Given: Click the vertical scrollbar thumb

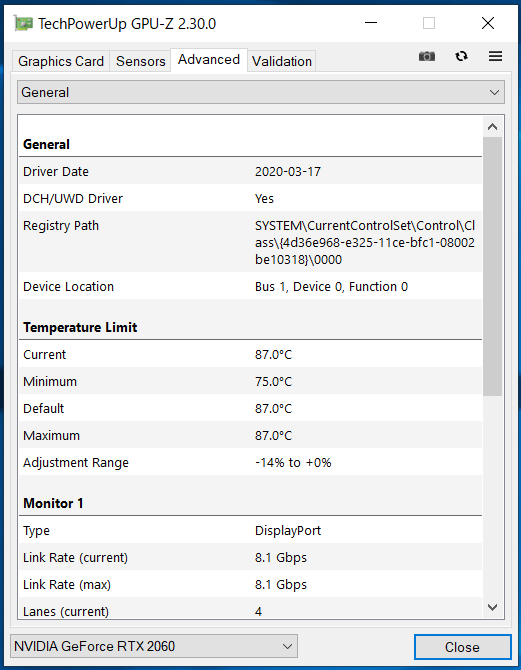Looking at the screenshot, I should 492,266.
